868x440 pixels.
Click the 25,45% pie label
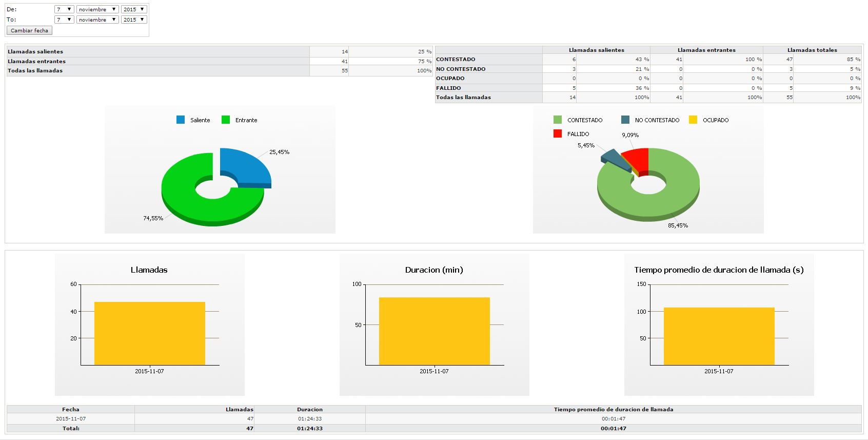coord(279,152)
